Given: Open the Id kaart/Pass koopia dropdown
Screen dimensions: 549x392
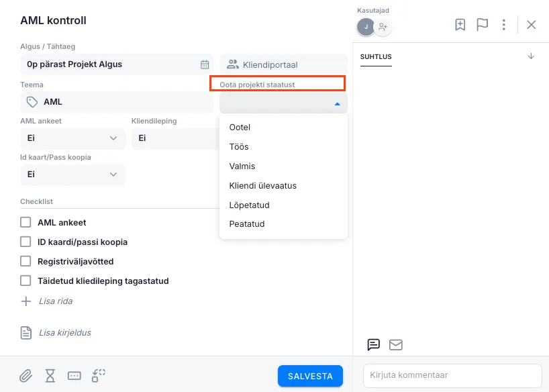Looking at the screenshot, I should (72, 174).
